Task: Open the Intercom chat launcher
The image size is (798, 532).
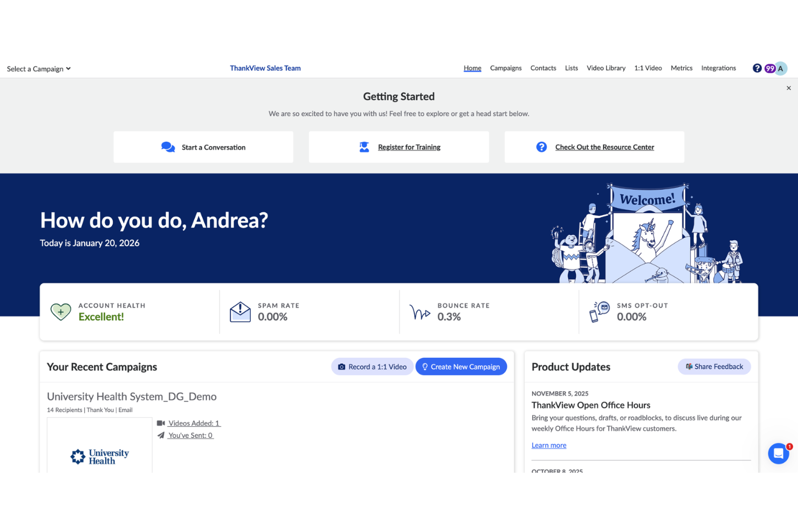Action: pyautogui.click(x=778, y=454)
